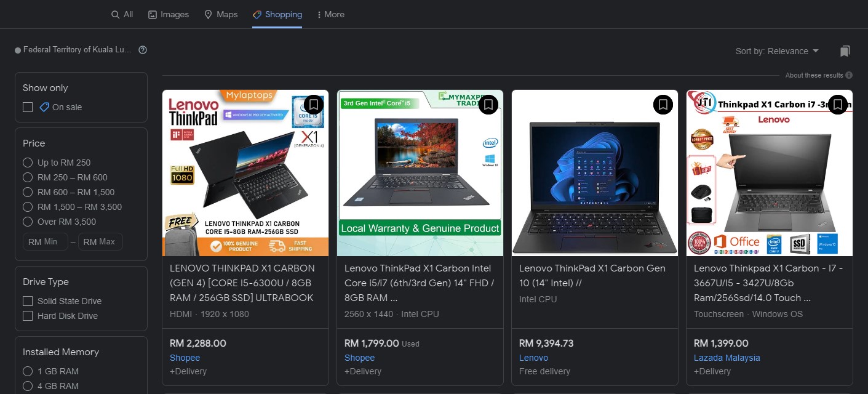Check the Solid State Drive filter

click(28, 301)
